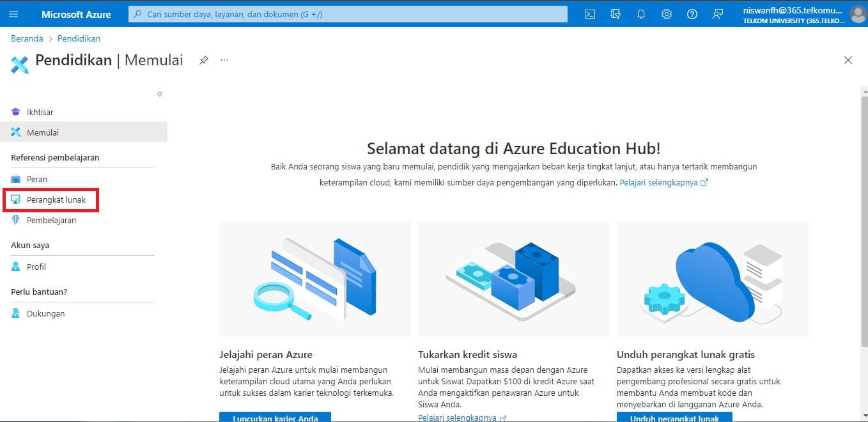
Task: Click the Tukarkan kredit siswa illustration
Action: point(514,279)
